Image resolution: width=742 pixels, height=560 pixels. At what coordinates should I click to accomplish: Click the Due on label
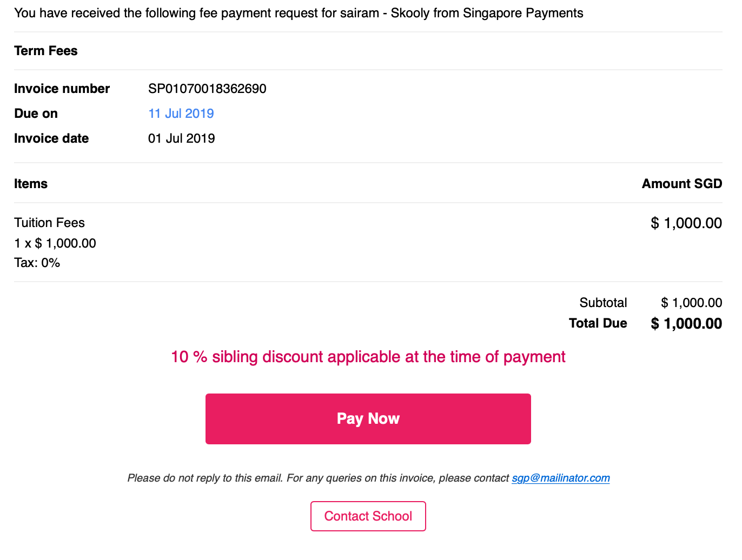point(36,114)
